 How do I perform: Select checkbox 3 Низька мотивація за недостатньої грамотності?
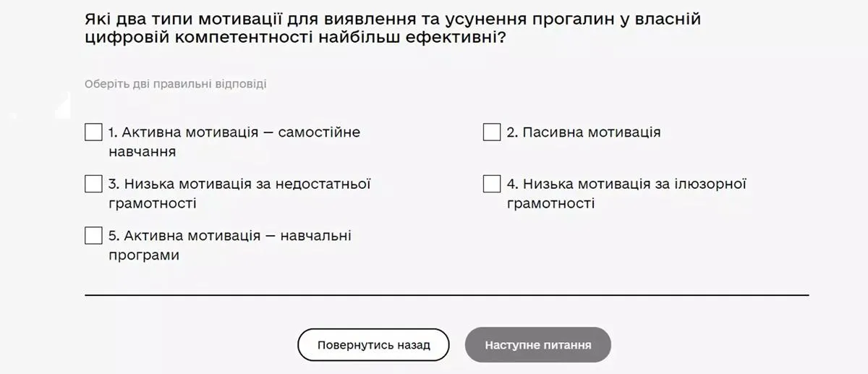(x=93, y=184)
